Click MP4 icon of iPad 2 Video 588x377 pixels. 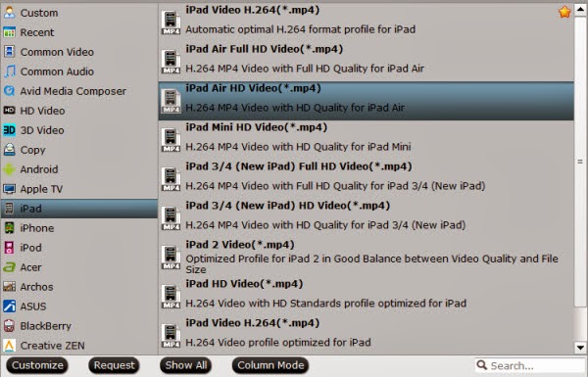pos(171,258)
